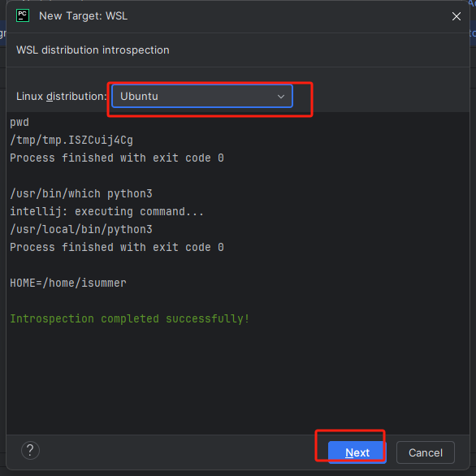Screen dimensions: 476x476
Task: Click the 'HOME=/home/isummer' line
Action: [x=68, y=283]
